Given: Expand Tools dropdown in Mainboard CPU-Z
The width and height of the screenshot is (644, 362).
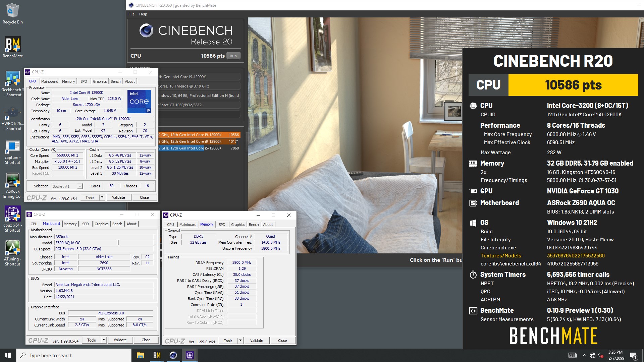Looking at the screenshot, I should pos(104,340).
